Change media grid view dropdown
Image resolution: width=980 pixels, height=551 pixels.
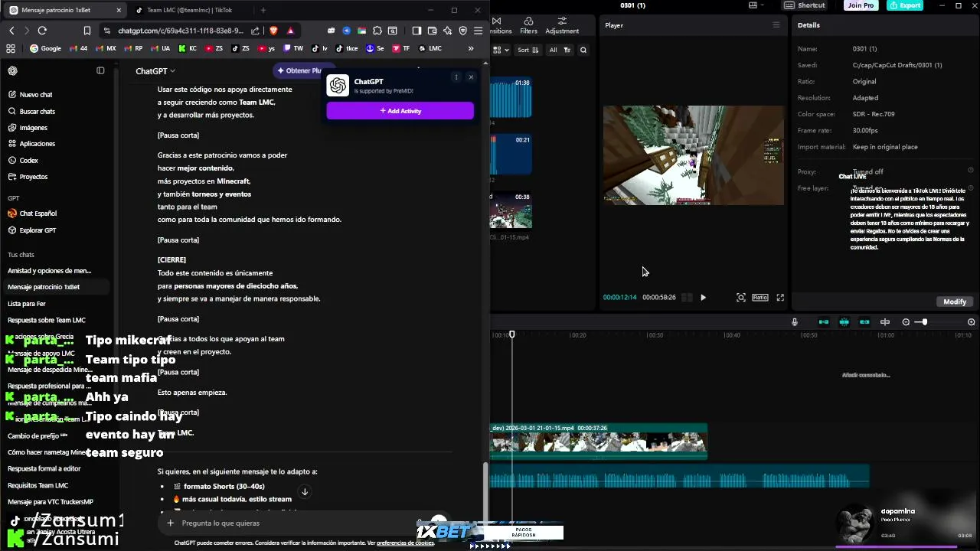coord(500,50)
